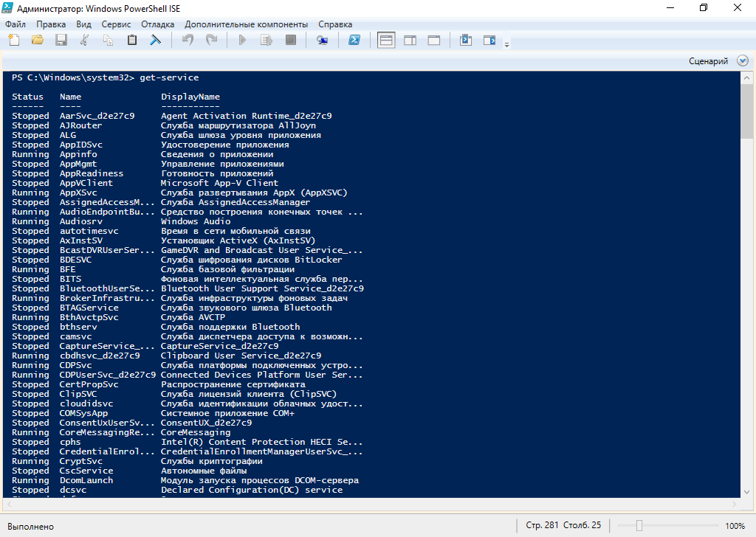Show script pane maximized layout
The image size is (756, 537).
click(x=433, y=41)
